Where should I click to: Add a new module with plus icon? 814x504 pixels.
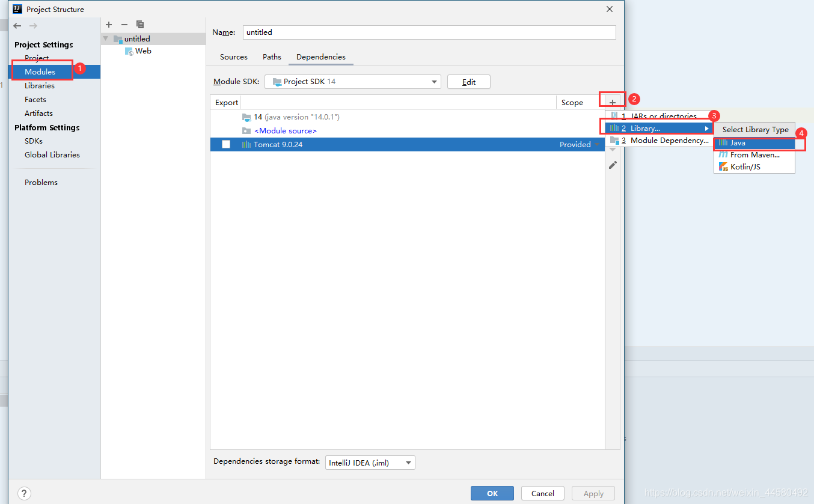(x=109, y=25)
